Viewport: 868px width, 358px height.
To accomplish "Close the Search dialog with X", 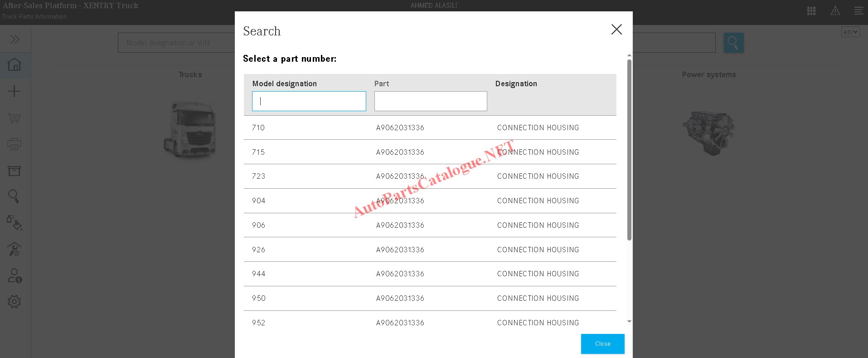I will [616, 29].
